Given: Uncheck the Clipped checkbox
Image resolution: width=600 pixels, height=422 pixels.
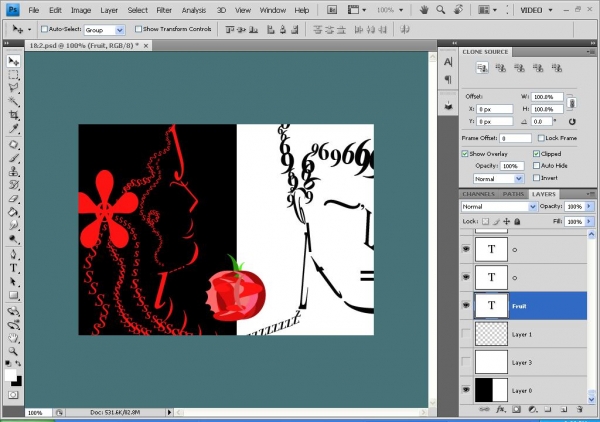Looking at the screenshot, I should [536, 154].
